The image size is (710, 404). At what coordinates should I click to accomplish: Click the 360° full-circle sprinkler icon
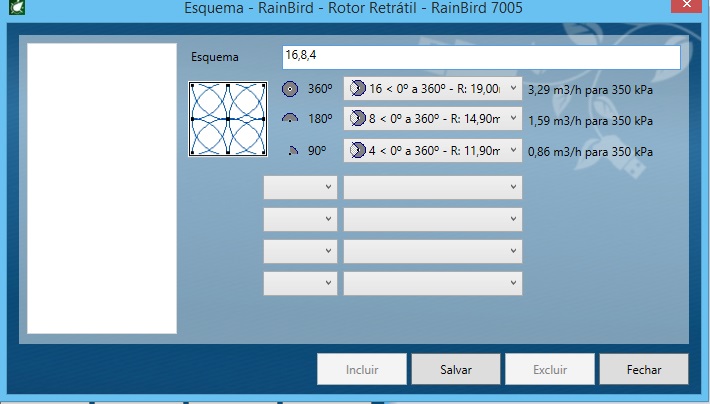[290, 89]
